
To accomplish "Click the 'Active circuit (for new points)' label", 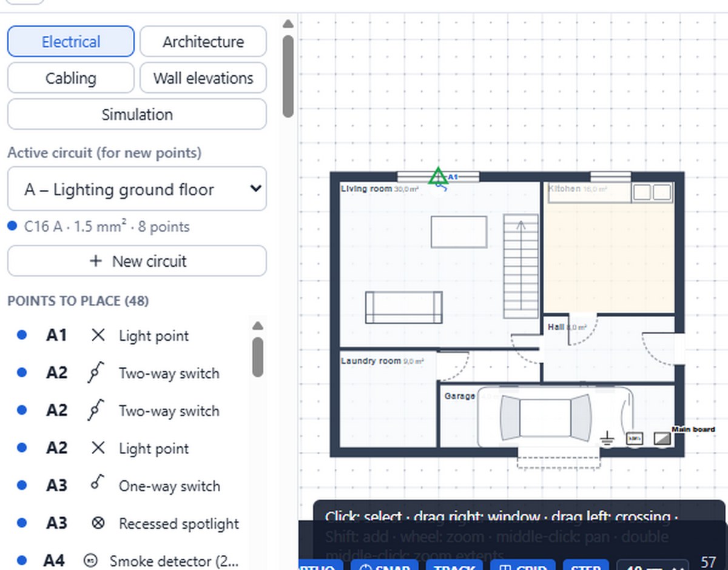I will 104,153.
